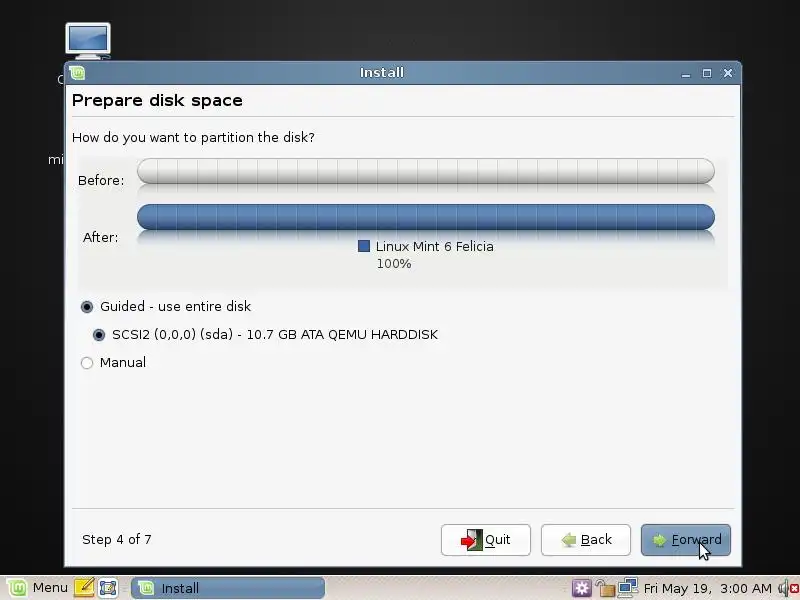Click the clock showing Fri May 19

pyautogui.click(x=708, y=588)
